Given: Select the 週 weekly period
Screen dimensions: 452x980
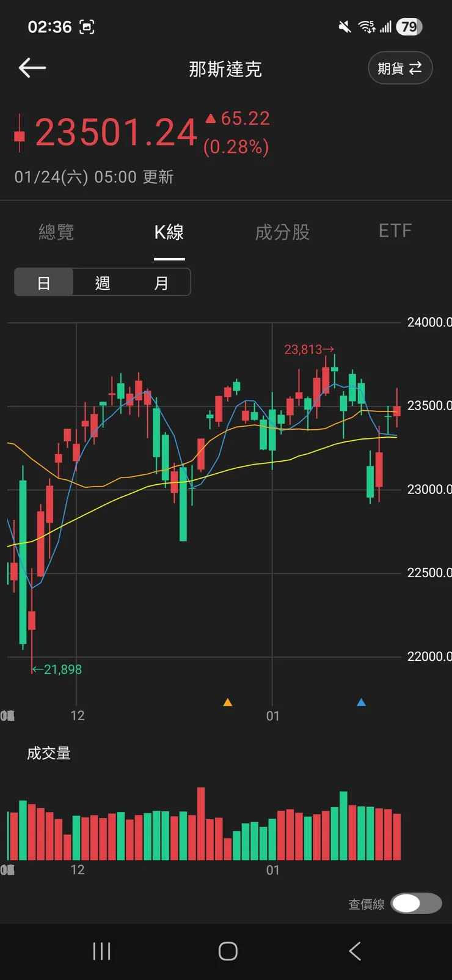Looking at the screenshot, I should click(x=103, y=282).
